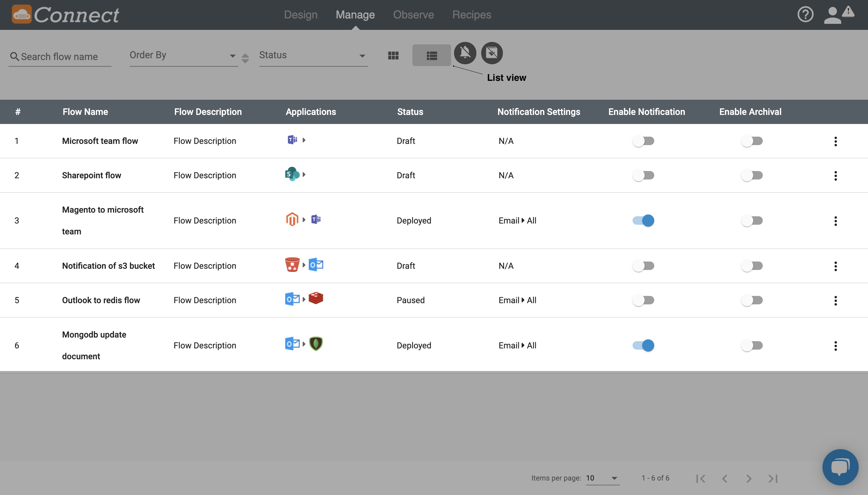The image size is (868, 495).
Task: Open more options for Sharepoint flow
Action: coord(835,176)
